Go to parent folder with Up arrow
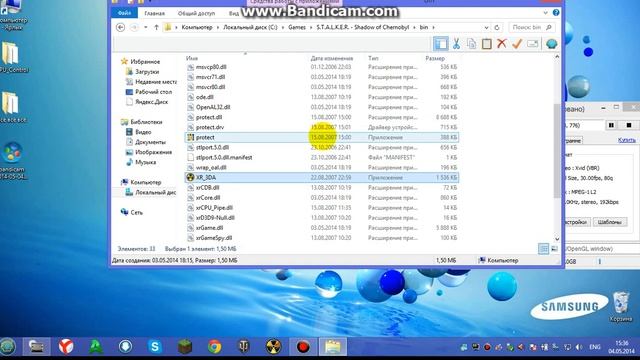 pyautogui.click(x=156, y=27)
